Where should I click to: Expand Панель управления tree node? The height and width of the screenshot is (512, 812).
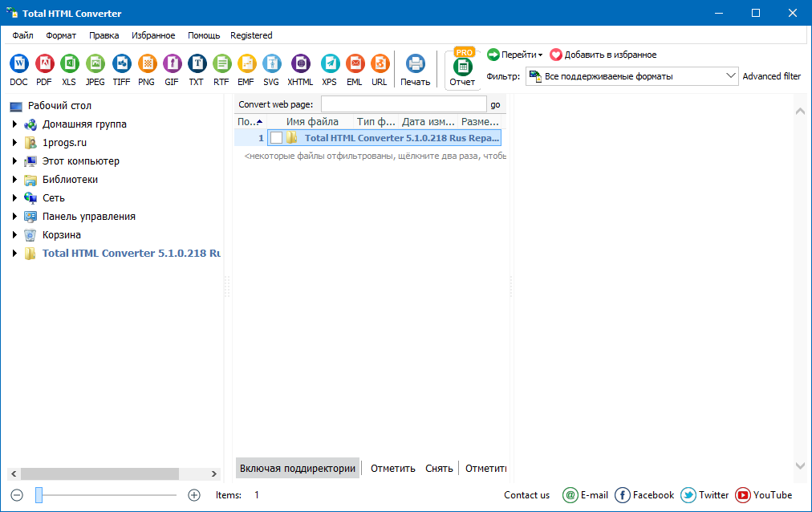(14, 217)
